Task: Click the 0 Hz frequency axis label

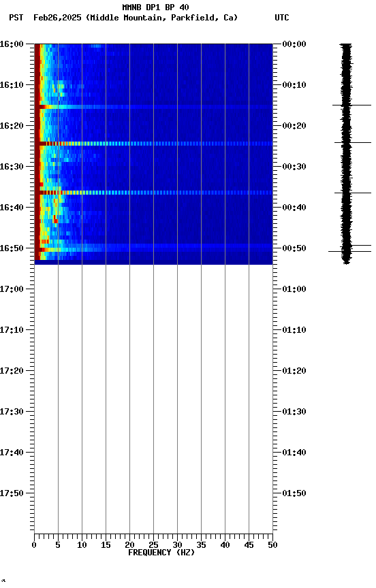Action: (34, 545)
